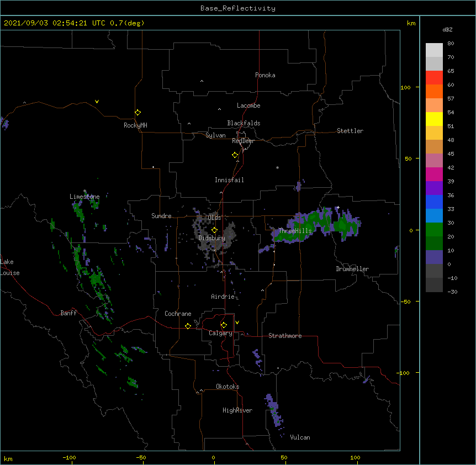Click the RockyMH label
The image size is (476, 465).
tap(135, 125)
